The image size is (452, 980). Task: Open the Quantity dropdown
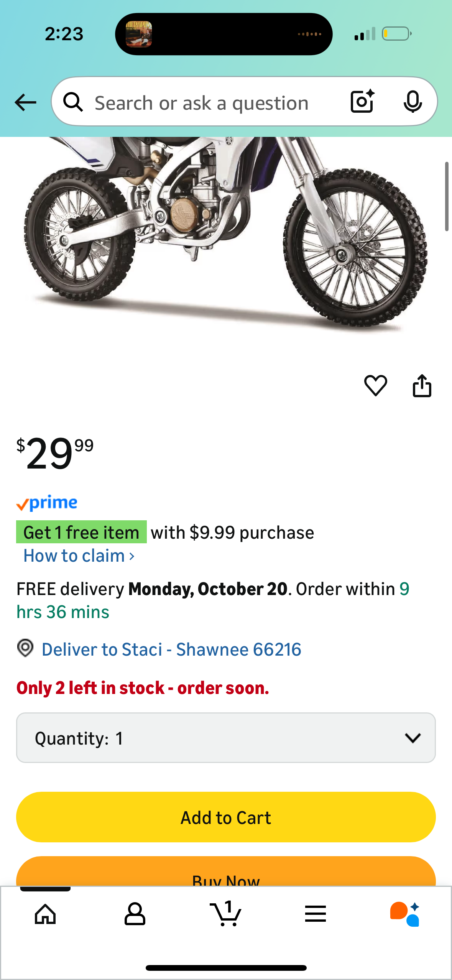click(225, 738)
